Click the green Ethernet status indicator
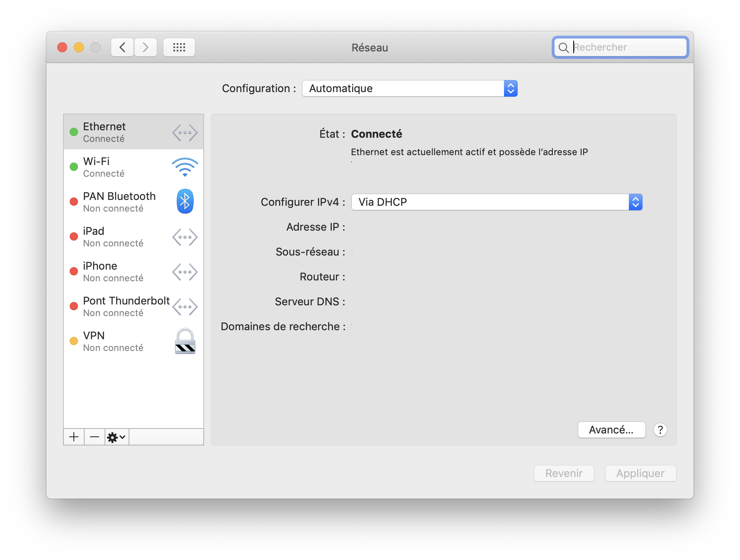 click(74, 131)
